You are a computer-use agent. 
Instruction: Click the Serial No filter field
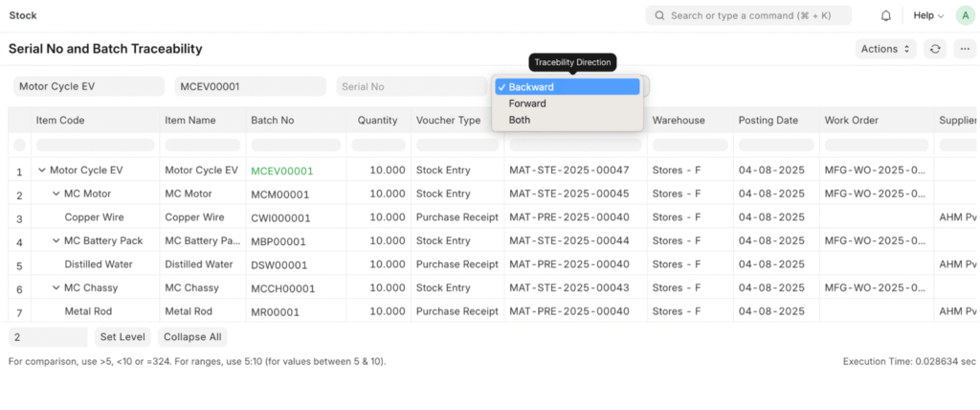click(412, 86)
